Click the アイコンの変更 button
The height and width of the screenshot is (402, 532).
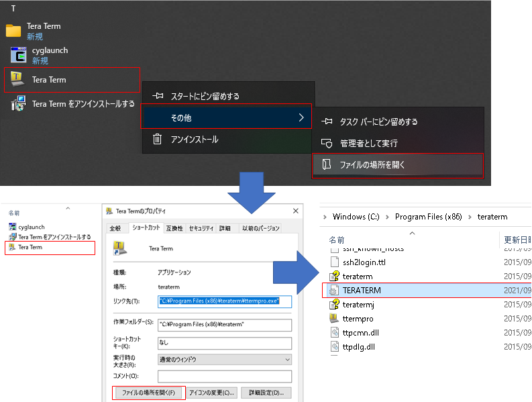(x=211, y=393)
